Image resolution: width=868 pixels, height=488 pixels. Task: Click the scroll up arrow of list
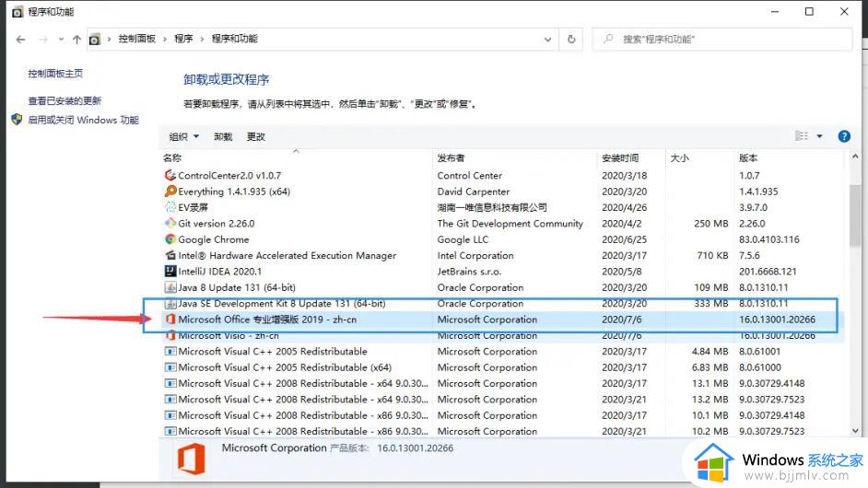point(855,157)
